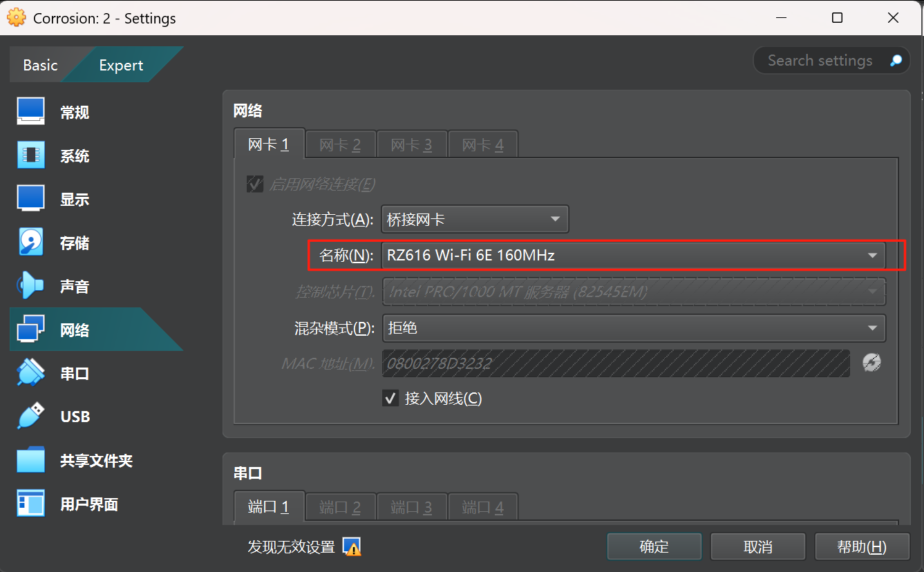Minimize the Settings window
Screen dimensions: 924x572
pyautogui.click(x=782, y=17)
